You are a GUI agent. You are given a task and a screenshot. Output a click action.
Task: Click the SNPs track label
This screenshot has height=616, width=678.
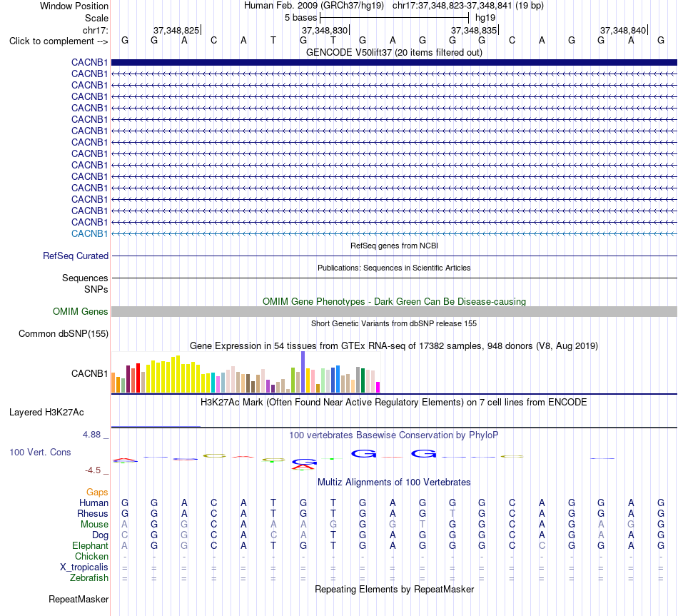tap(96, 289)
